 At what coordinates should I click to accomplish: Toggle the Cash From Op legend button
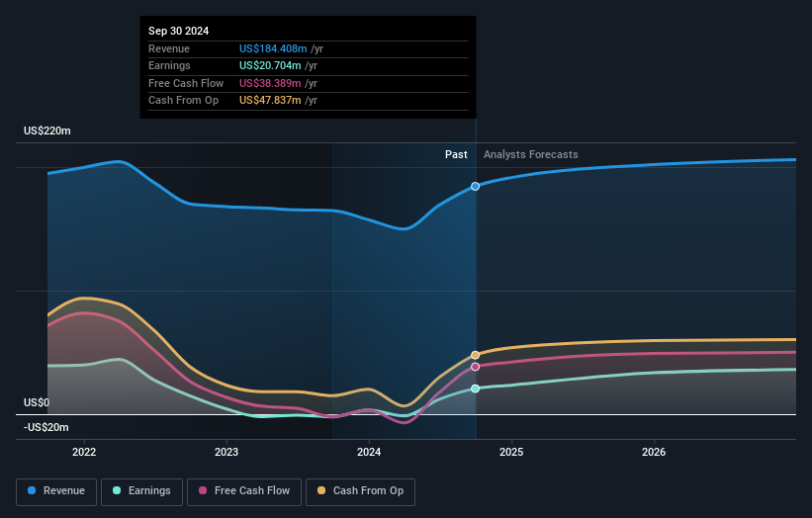(x=360, y=491)
